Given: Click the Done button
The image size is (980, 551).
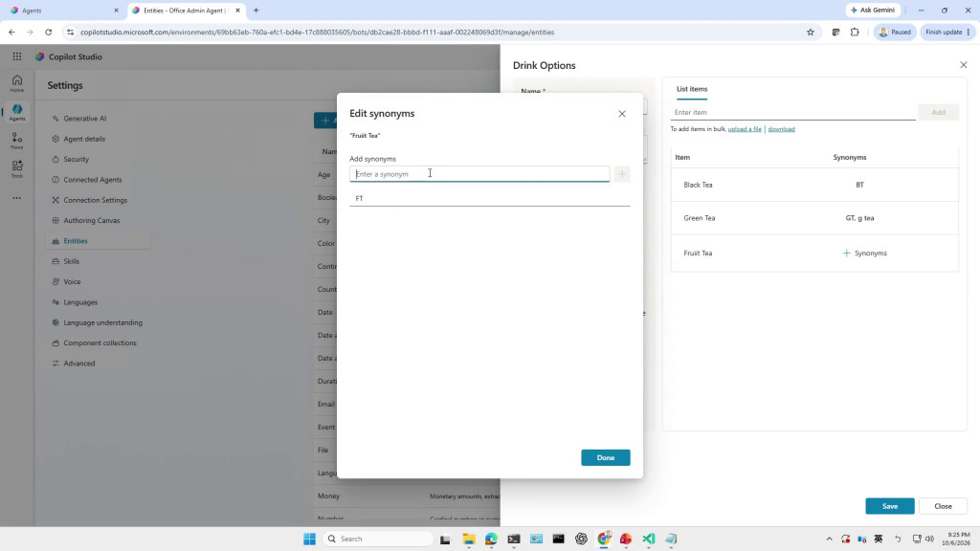Looking at the screenshot, I should pyautogui.click(x=606, y=457).
